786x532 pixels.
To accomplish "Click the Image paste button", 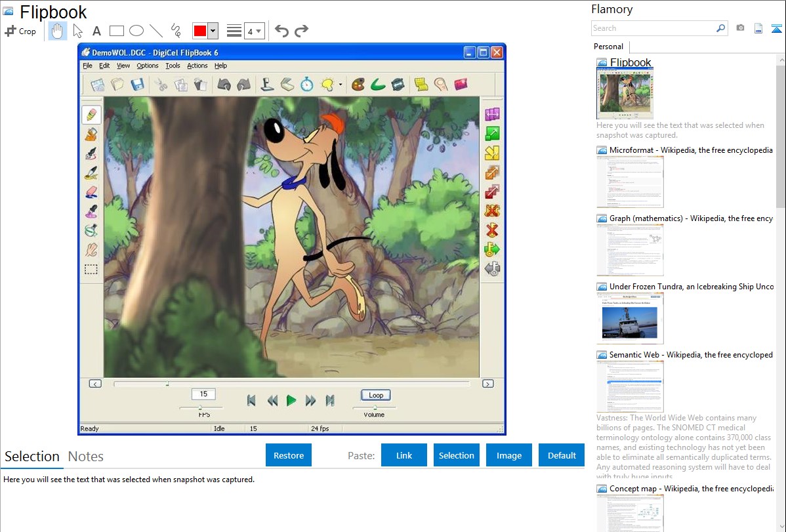I will [508, 455].
